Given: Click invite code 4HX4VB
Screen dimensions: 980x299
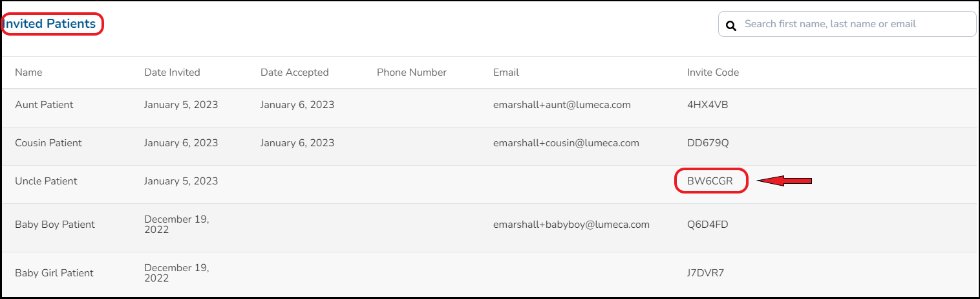Looking at the screenshot, I should coord(707,105).
